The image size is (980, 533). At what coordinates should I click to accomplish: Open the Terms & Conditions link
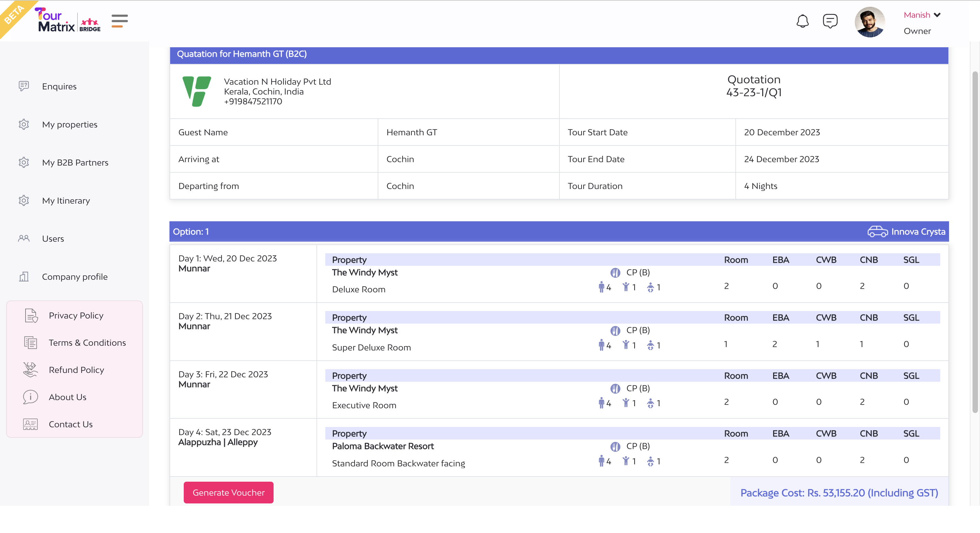click(87, 343)
